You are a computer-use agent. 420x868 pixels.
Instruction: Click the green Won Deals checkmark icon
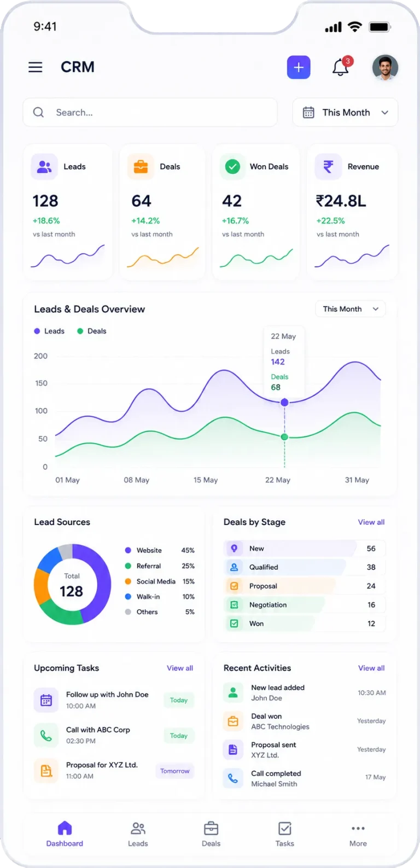233,167
